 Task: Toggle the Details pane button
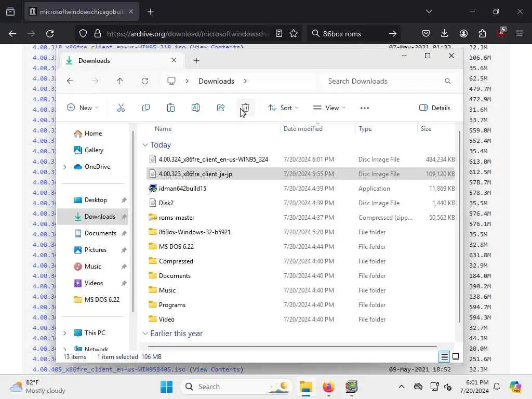[435, 108]
